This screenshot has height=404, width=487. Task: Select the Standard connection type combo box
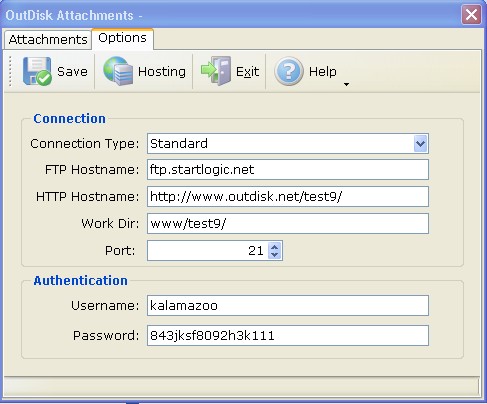(x=288, y=144)
